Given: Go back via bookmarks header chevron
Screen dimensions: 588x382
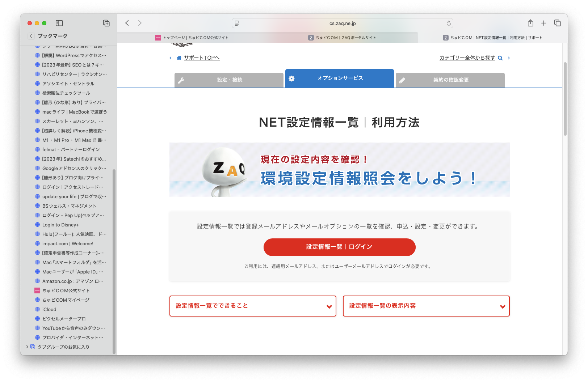Looking at the screenshot, I should [31, 36].
